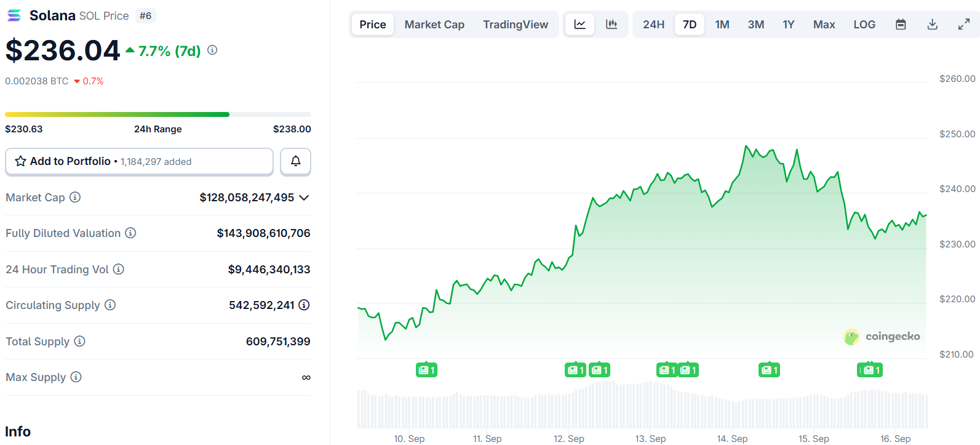Select Max time range
980x445 pixels.
pos(824,25)
